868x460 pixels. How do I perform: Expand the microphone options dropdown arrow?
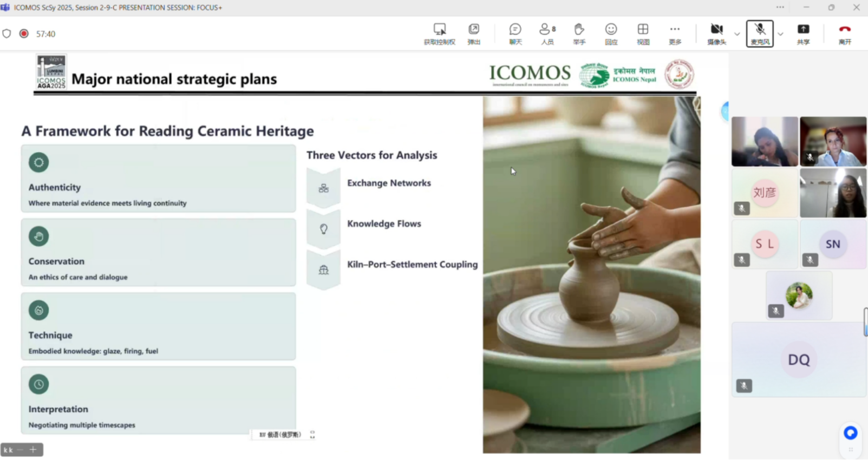(780, 34)
